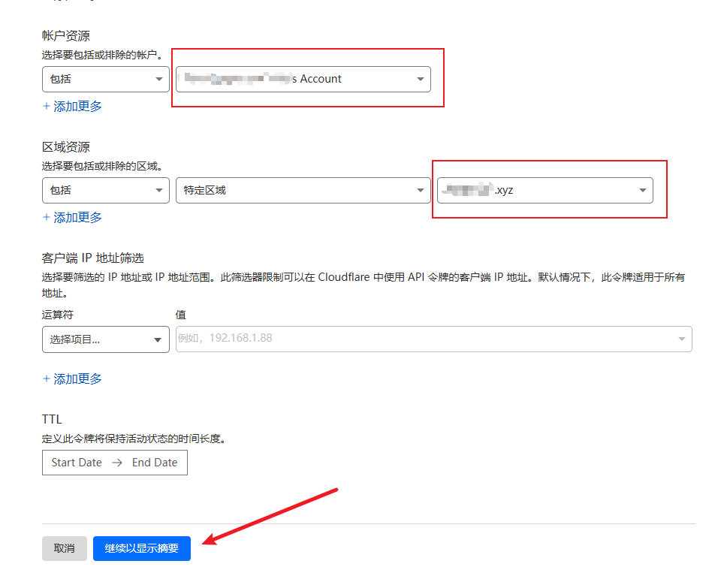The height and width of the screenshot is (588, 727).
Task: Open the 选择项目 operator dropdown
Action: coord(105,339)
